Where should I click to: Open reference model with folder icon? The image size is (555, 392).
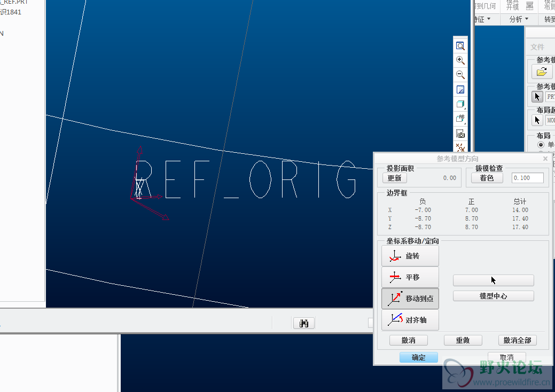point(542,72)
